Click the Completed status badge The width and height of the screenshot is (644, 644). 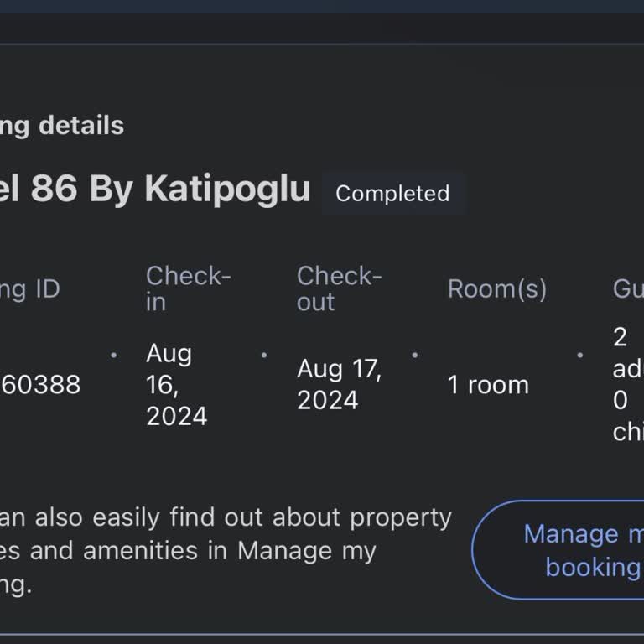392,194
